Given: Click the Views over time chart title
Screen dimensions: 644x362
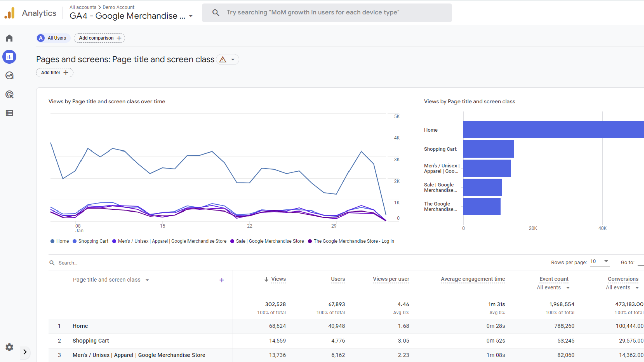Looking at the screenshot, I should pyautogui.click(x=107, y=101).
